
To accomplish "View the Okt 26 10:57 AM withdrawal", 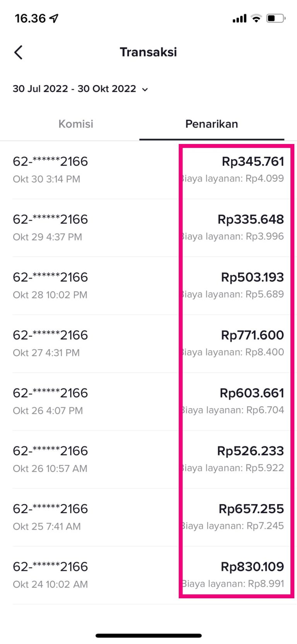I will [50, 459].
